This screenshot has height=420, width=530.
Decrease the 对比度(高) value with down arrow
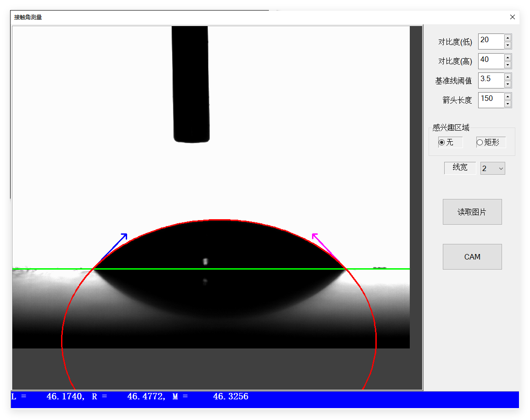(508, 65)
